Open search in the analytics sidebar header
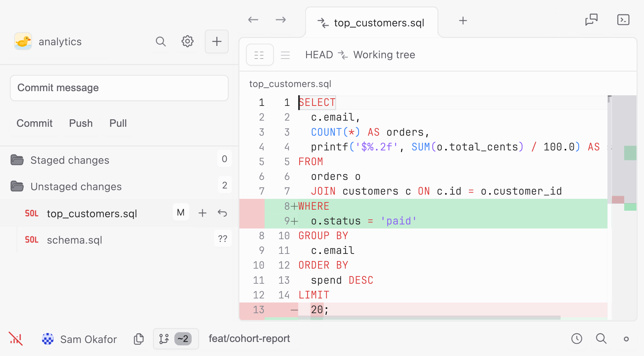Screen dimensions: 644x356 pos(160,41)
